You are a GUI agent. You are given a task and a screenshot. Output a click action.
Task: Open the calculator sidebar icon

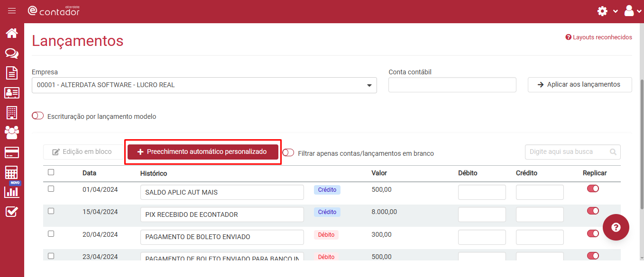click(x=12, y=172)
